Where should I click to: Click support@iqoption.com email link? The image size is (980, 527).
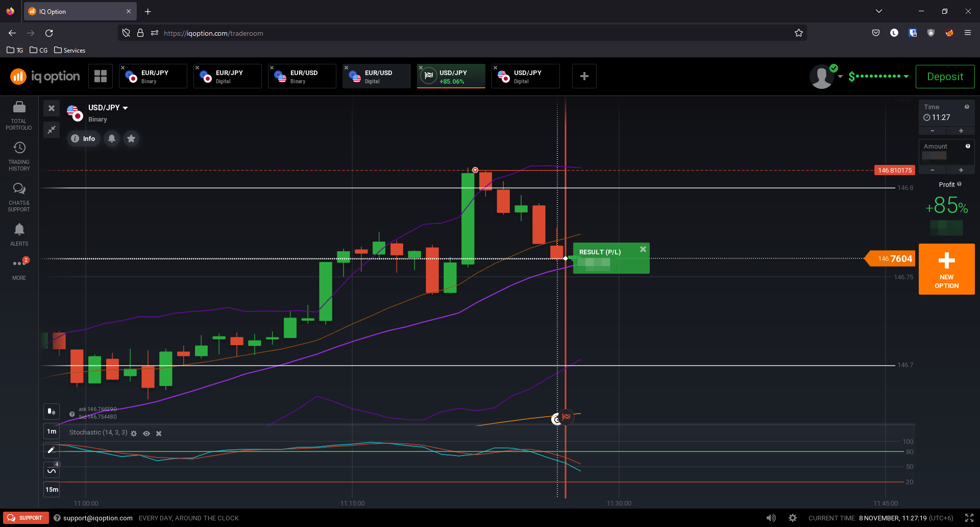97,518
